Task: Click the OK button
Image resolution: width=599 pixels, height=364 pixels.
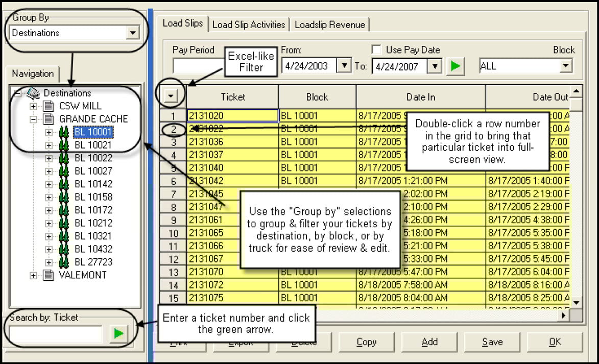Action: (x=555, y=342)
